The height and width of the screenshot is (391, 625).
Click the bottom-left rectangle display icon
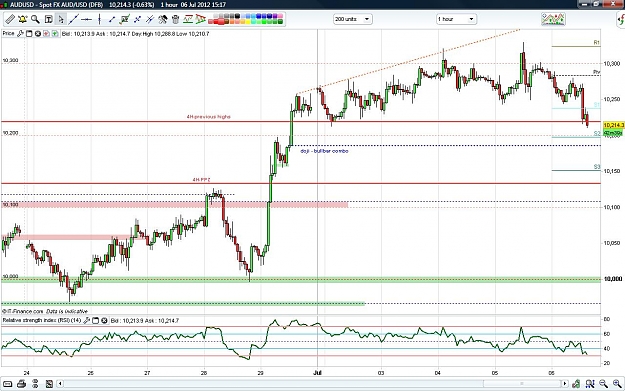8,384
